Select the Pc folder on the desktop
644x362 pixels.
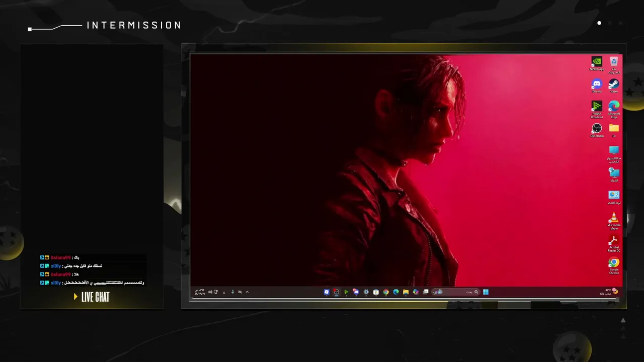pyautogui.click(x=614, y=130)
